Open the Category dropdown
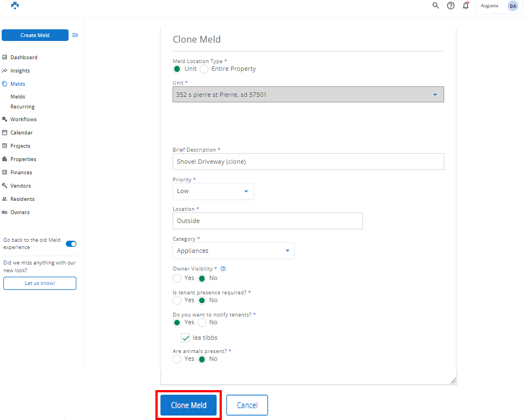531x420 pixels. (233, 251)
